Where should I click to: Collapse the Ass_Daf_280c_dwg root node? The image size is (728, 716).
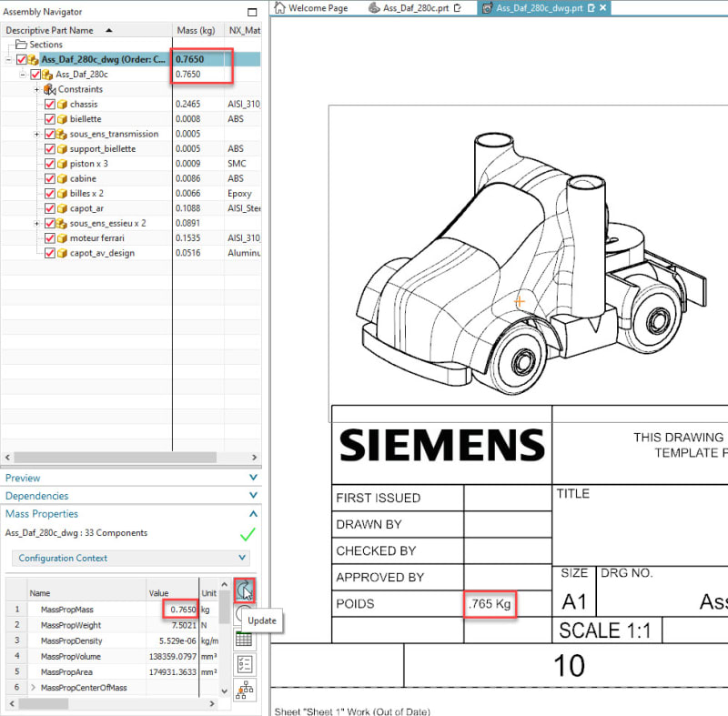pos(8,59)
